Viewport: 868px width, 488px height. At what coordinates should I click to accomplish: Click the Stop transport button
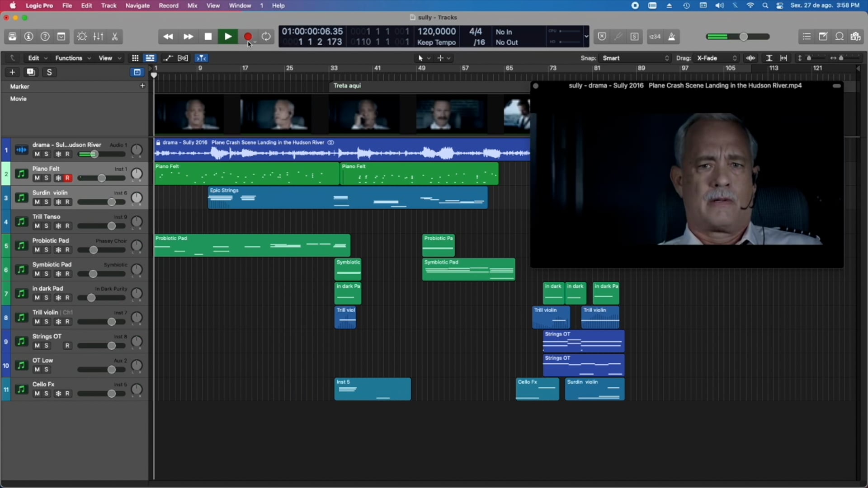tap(208, 37)
